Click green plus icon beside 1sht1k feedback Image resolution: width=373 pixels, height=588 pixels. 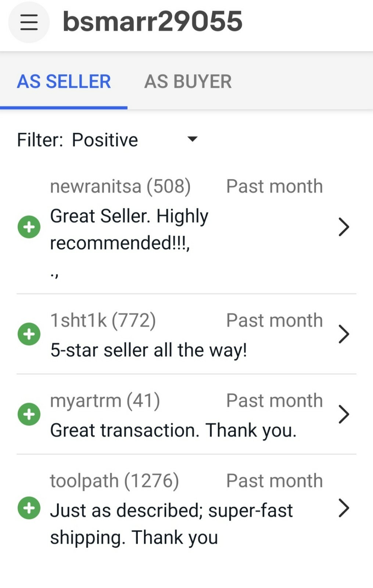point(29,334)
